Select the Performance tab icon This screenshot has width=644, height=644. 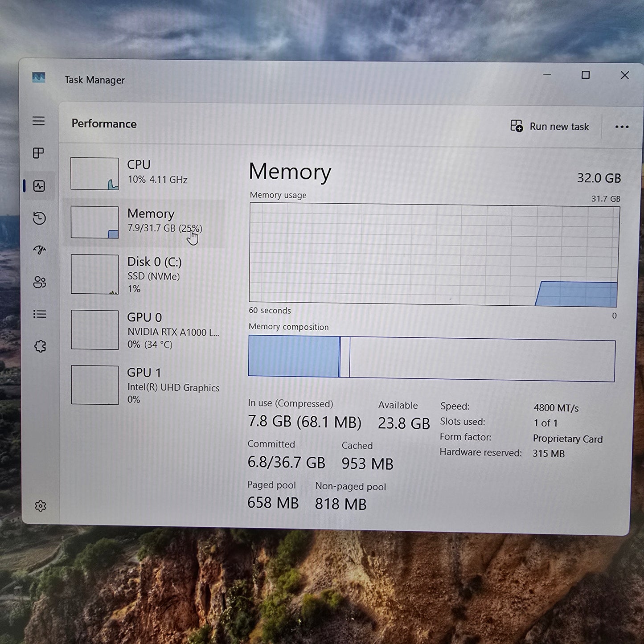[x=39, y=186]
